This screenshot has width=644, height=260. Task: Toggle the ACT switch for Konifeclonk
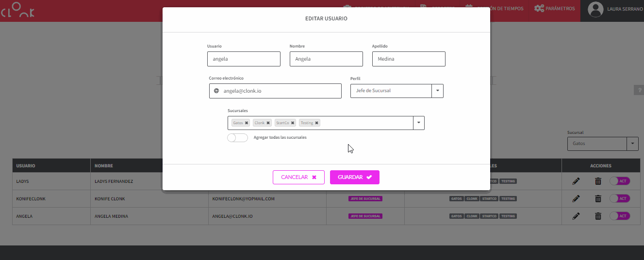point(619,198)
